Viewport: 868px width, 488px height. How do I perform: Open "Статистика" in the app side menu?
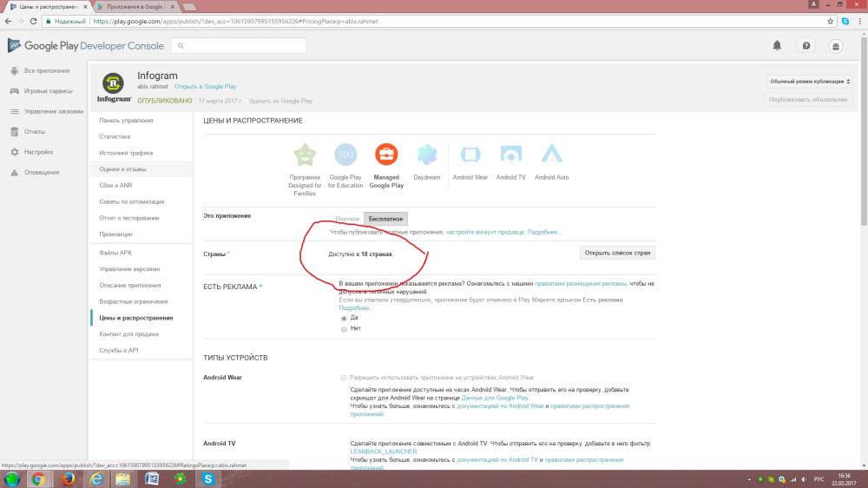(115, 136)
